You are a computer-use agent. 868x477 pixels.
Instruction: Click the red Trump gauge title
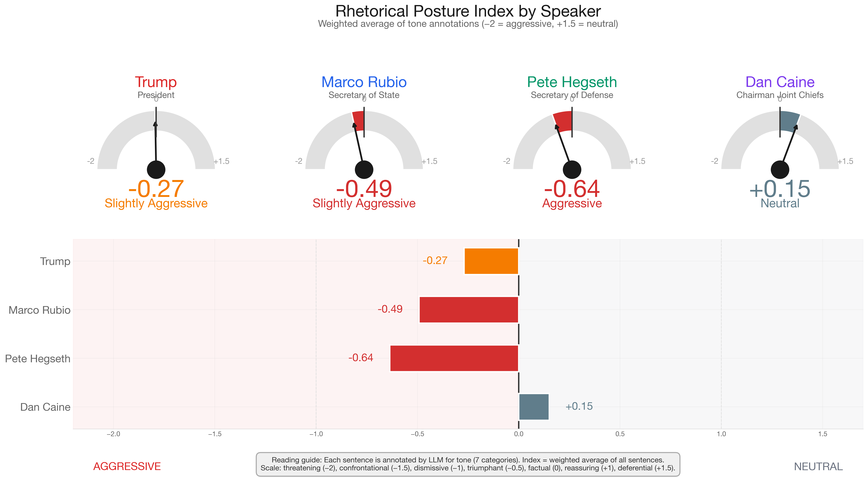click(x=156, y=82)
